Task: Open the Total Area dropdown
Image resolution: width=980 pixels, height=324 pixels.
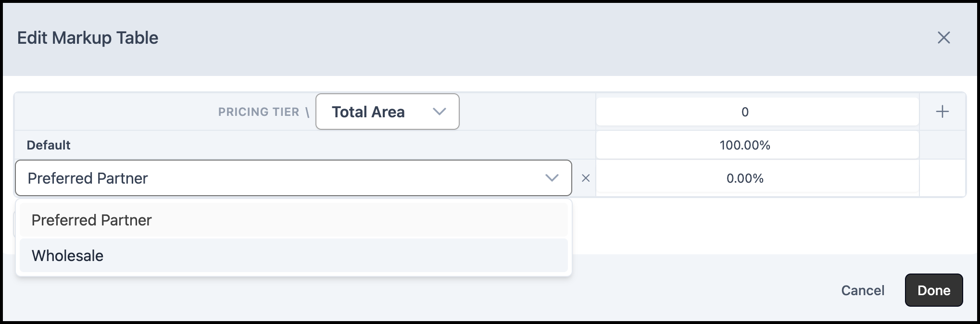Action: pos(387,112)
